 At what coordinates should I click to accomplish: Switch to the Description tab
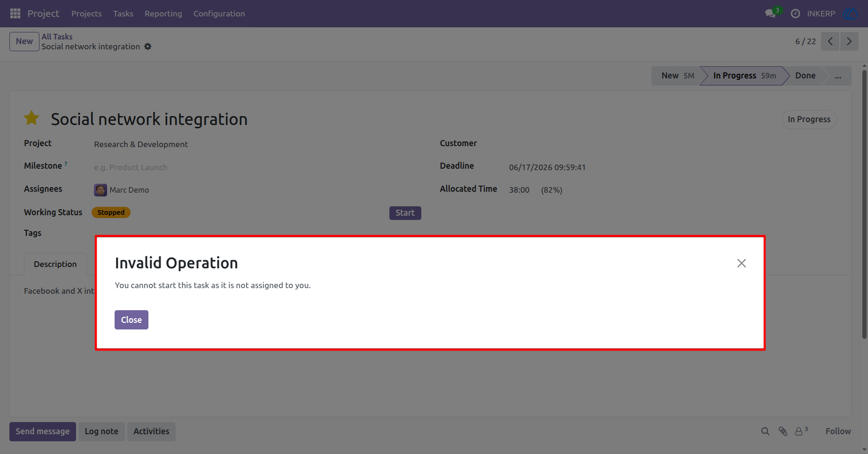55,264
